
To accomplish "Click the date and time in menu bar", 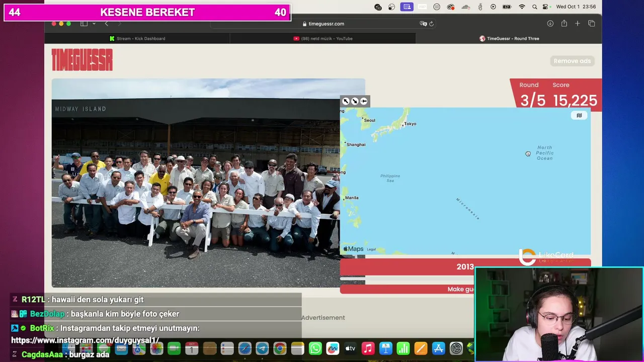I will click(x=576, y=7).
